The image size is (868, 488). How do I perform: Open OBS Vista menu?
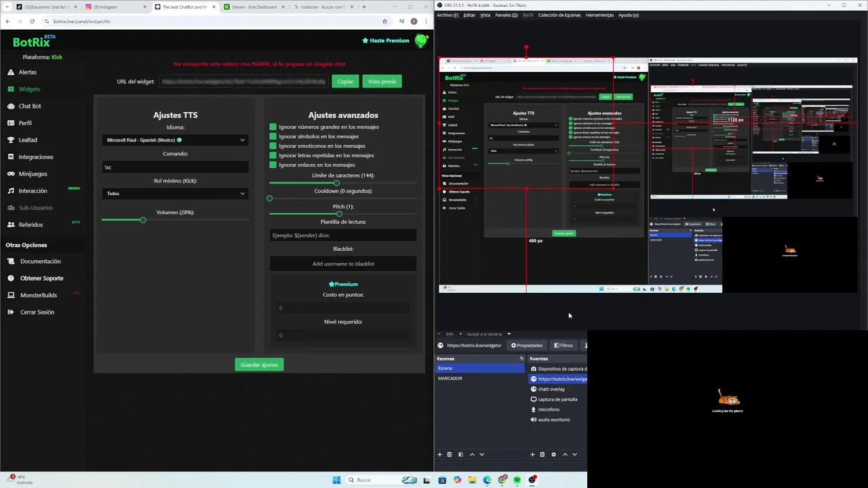pyautogui.click(x=485, y=15)
